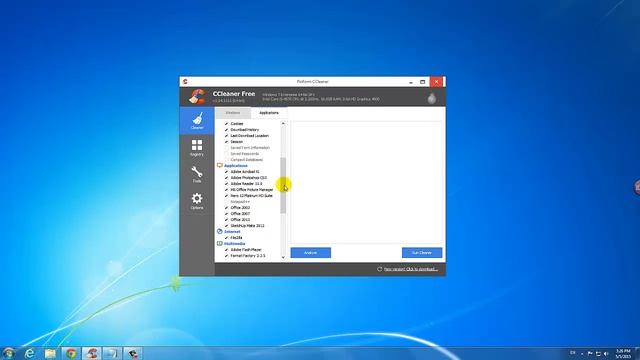The height and width of the screenshot is (360, 640).
Task: Uncheck the Office 2013 entry
Action: click(x=227, y=220)
